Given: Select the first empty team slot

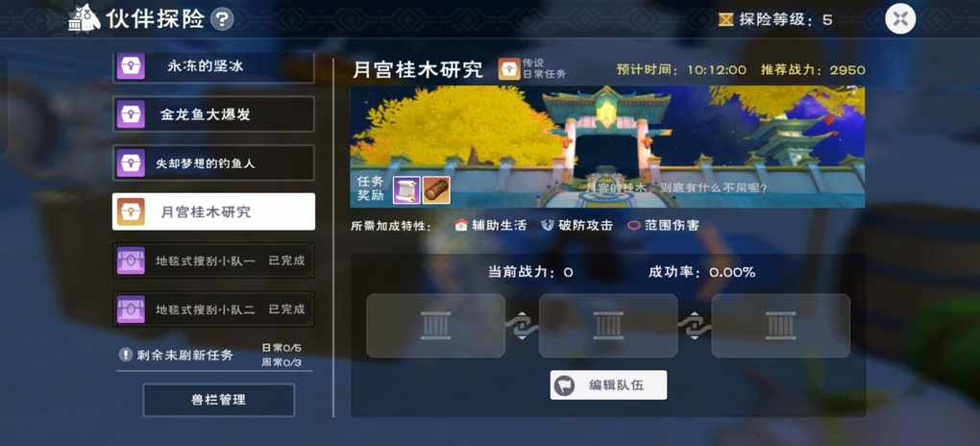Looking at the screenshot, I should pos(435,326).
